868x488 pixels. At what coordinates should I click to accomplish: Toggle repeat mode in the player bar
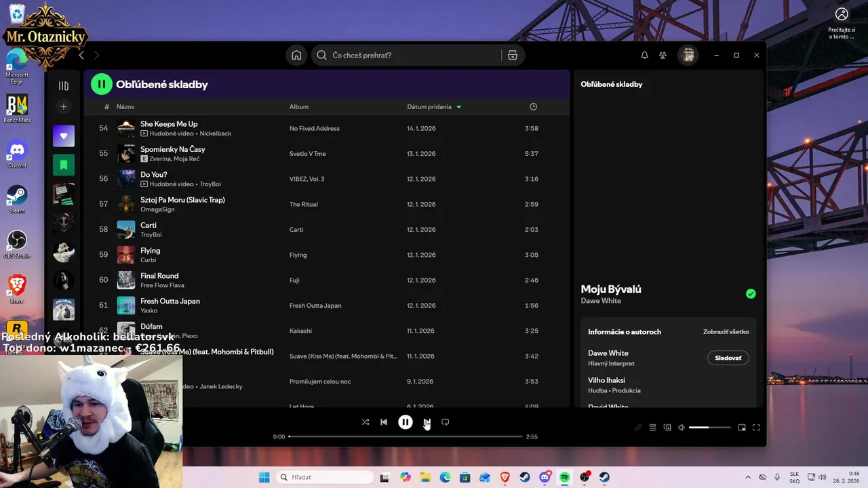446,422
